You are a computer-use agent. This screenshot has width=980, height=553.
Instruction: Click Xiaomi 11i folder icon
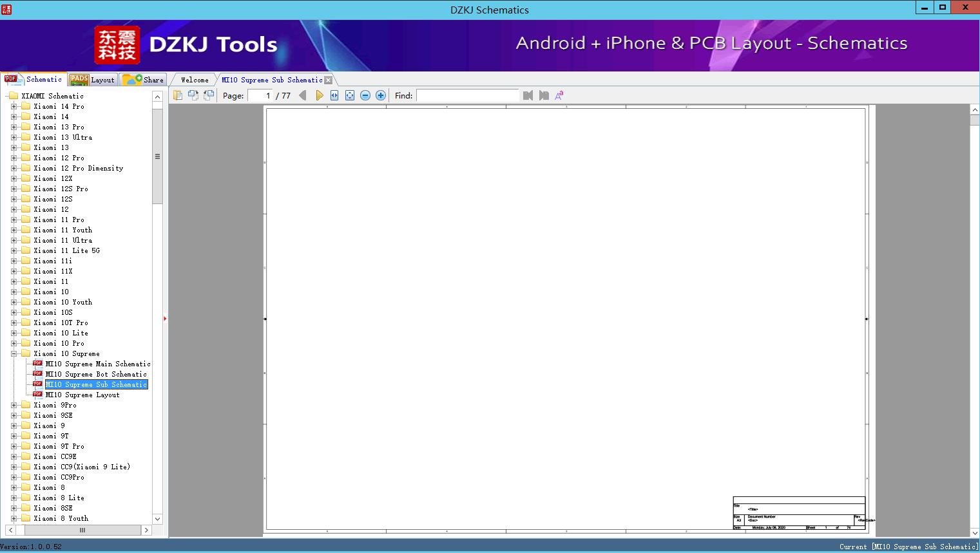tap(26, 261)
